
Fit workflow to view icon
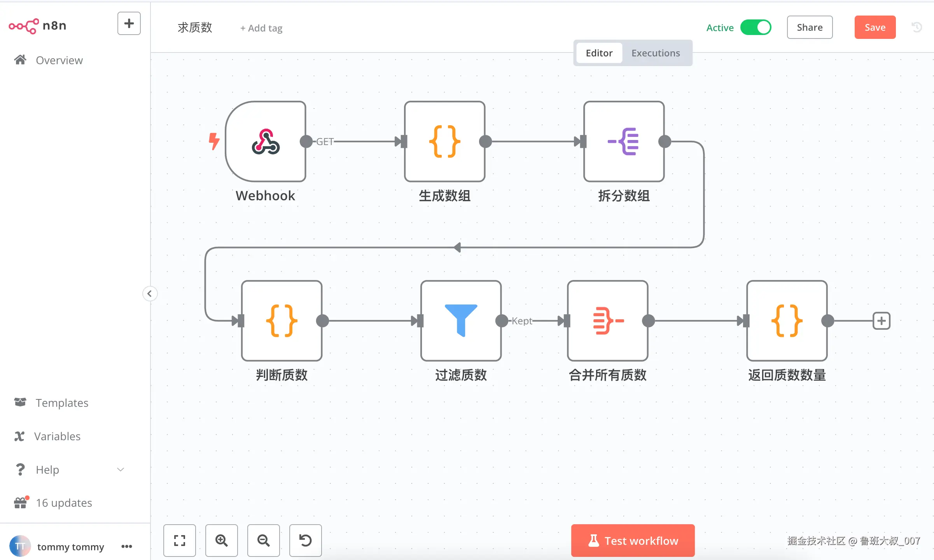click(180, 540)
